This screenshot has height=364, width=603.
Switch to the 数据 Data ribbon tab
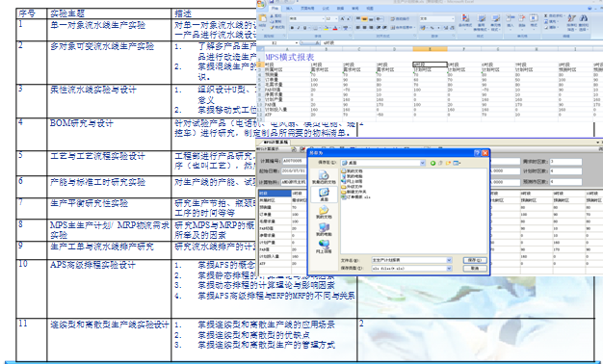[x=340, y=8]
